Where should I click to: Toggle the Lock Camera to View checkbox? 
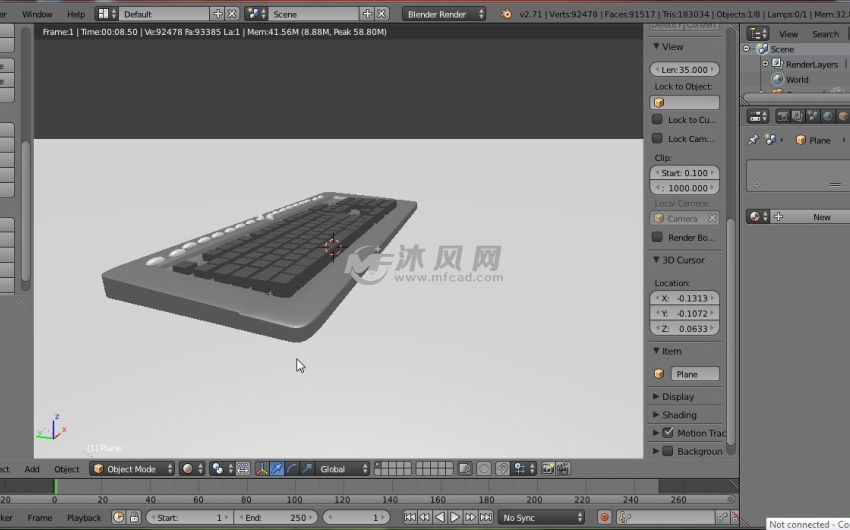pyautogui.click(x=658, y=139)
